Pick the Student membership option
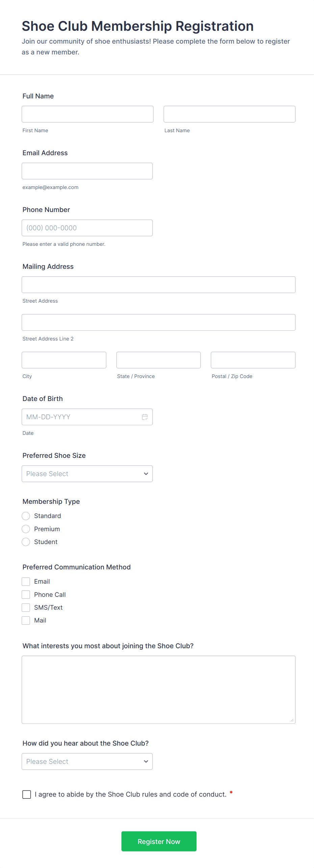 [26, 542]
